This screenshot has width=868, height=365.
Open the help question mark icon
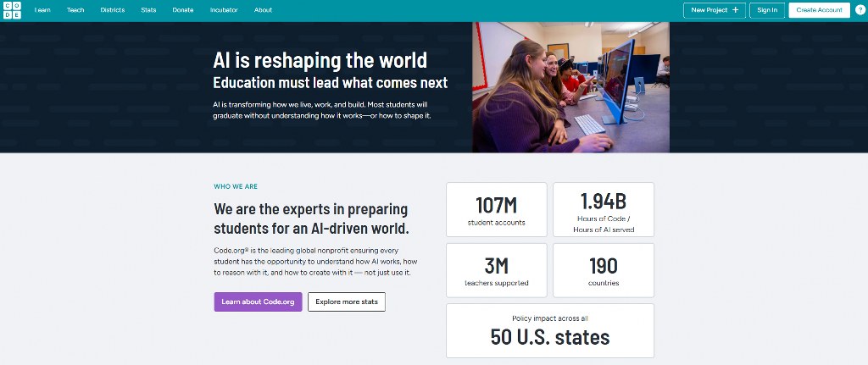[860, 10]
